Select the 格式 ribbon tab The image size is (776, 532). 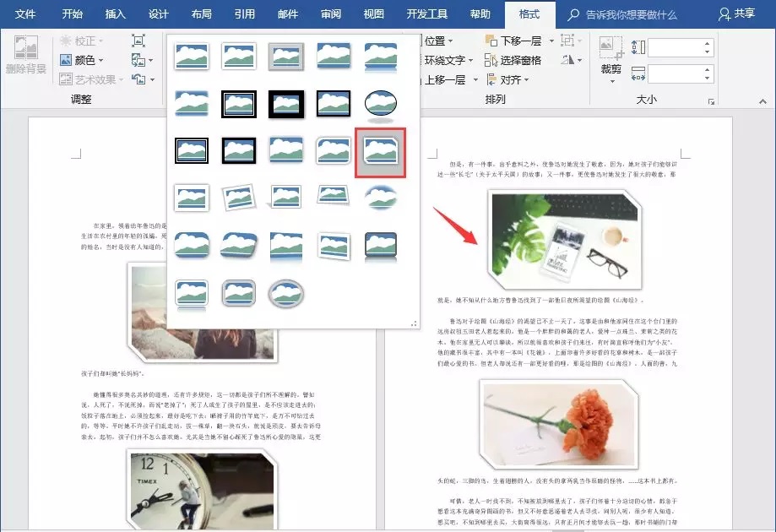pos(529,14)
